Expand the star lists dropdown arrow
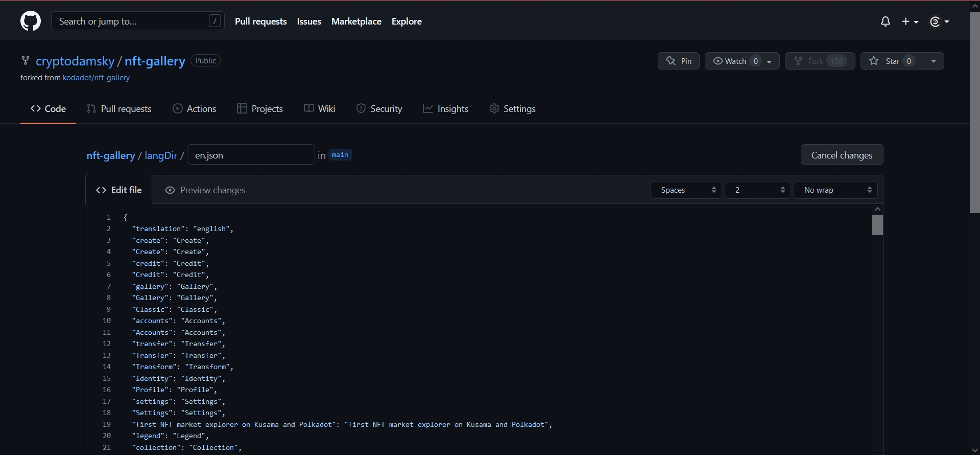The image size is (980, 455). [x=933, y=61]
